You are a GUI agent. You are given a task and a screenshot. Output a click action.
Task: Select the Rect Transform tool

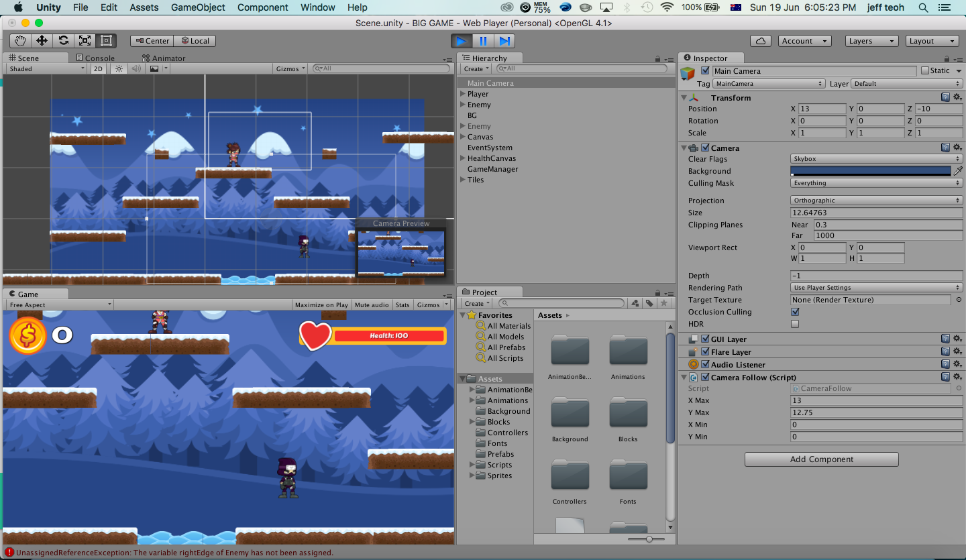tap(106, 41)
